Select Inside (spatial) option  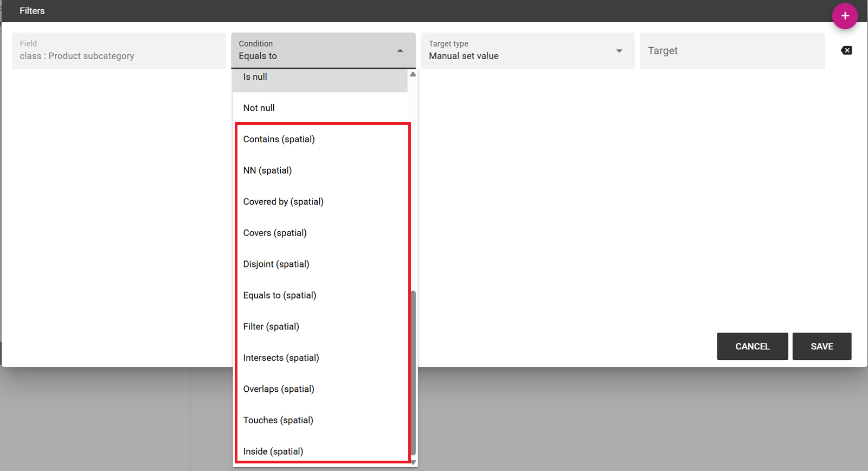[320, 451]
